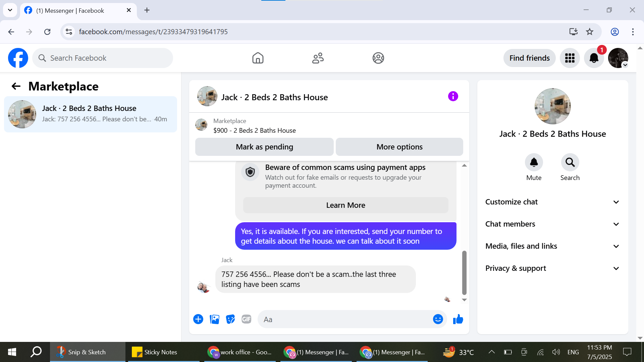Click the Mark as pending button
The width and height of the screenshot is (644, 362).
point(264,147)
